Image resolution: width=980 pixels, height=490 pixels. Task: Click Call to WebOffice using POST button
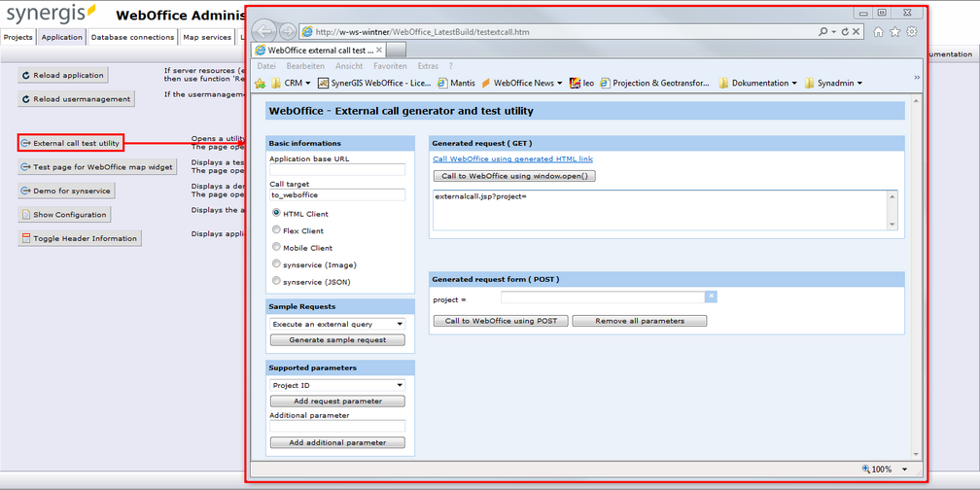coord(501,321)
